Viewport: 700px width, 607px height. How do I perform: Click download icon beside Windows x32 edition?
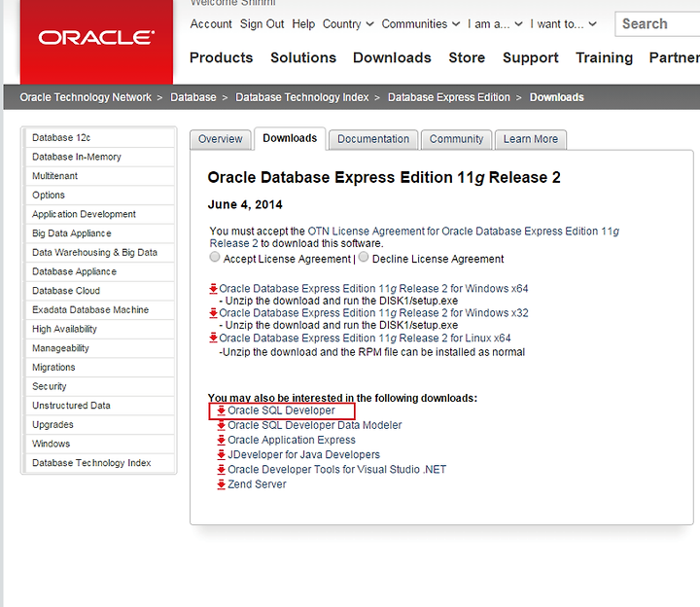(213, 313)
